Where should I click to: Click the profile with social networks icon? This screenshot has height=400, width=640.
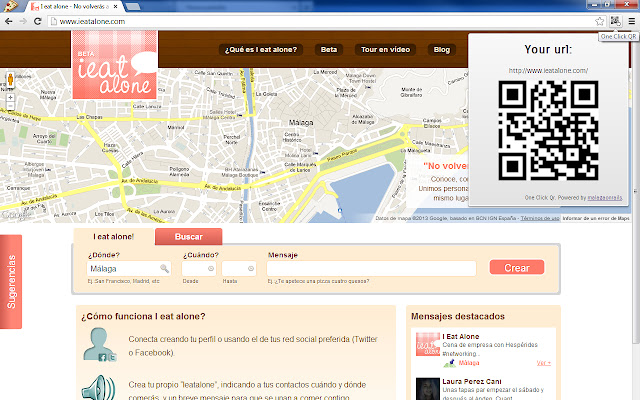tap(100, 345)
